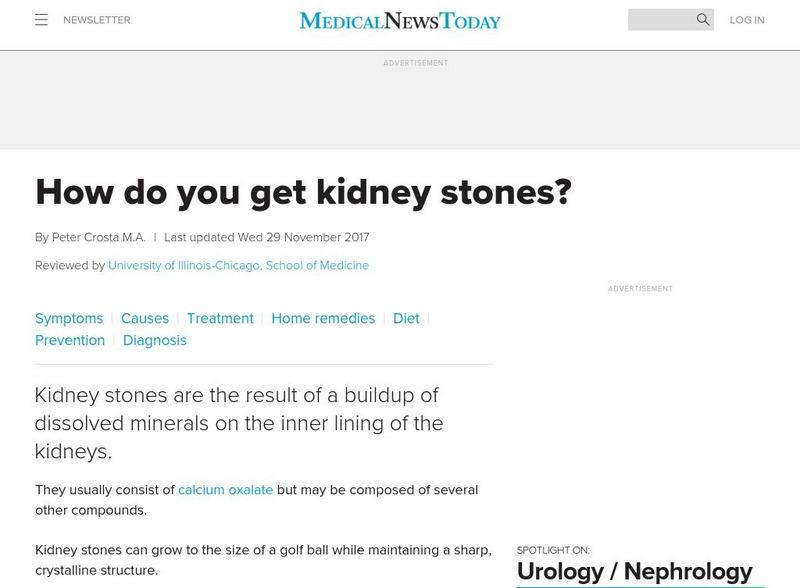Open the Prevention section link
Image resolution: width=800 pixels, height=588 pixels.
70,340
